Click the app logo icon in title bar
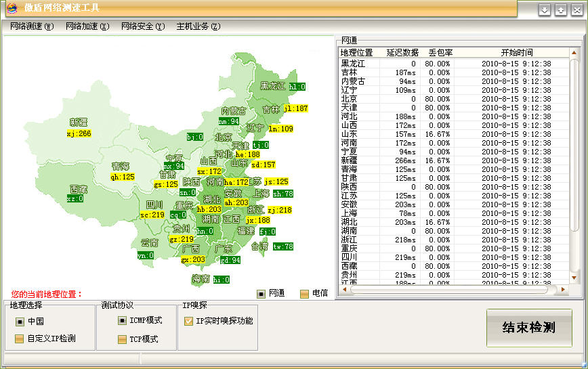The height and width of the screenshot is (369, 588). [12, 8]
